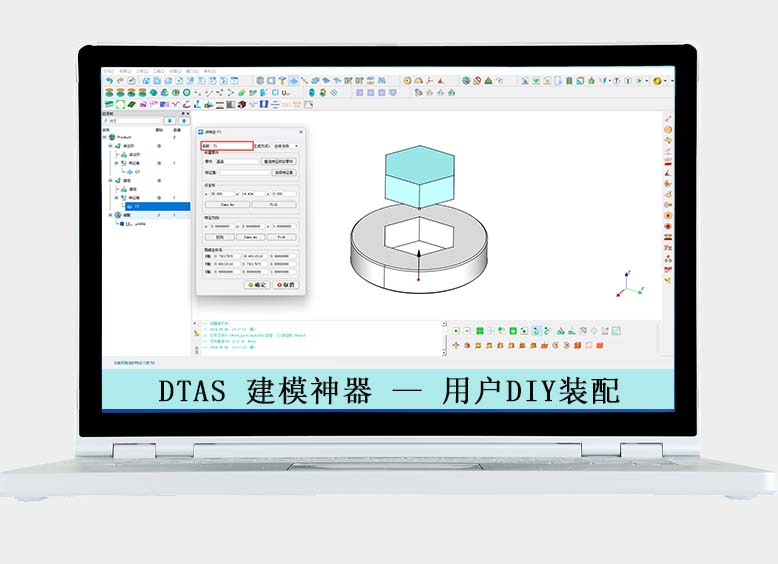Click the blue down-arrow button in the tree panel

169,121
